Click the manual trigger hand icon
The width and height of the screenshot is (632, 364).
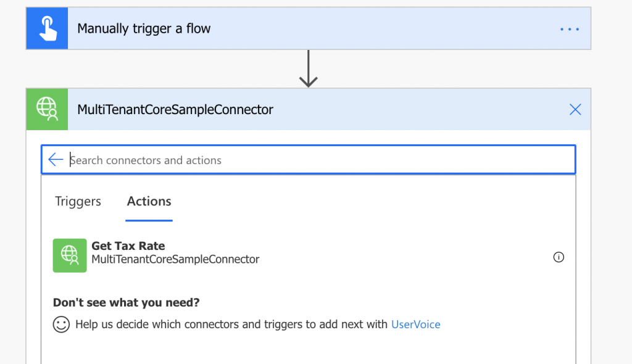click(x=47, y=28)
